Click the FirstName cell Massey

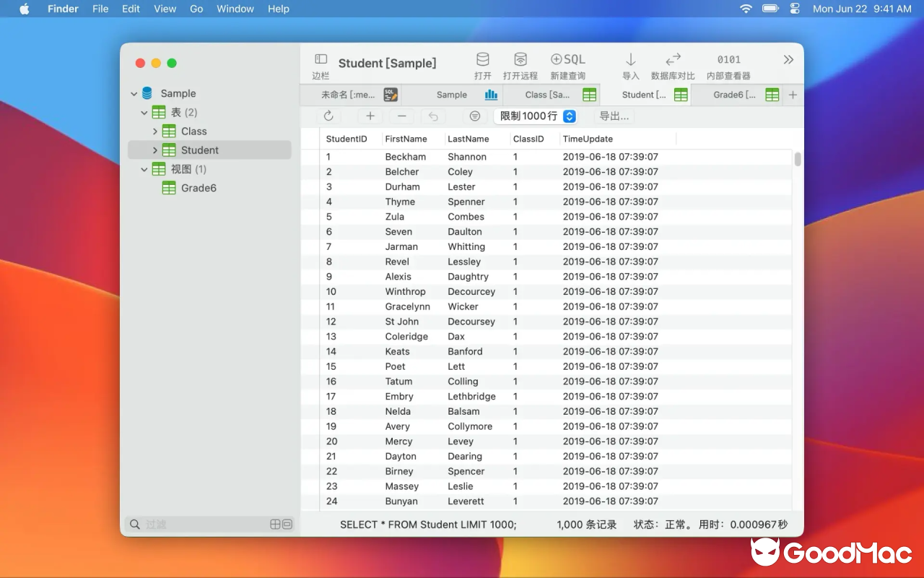(x=402, y=486)
